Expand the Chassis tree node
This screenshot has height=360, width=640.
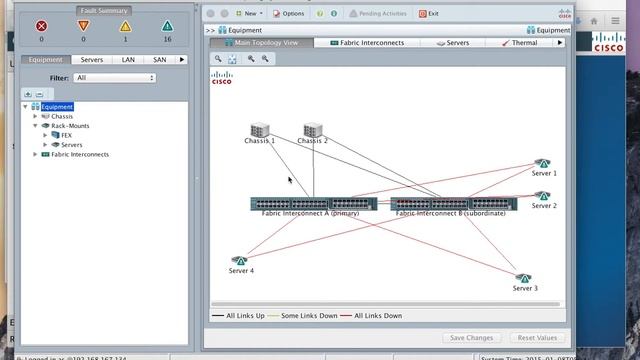(35, 116)
